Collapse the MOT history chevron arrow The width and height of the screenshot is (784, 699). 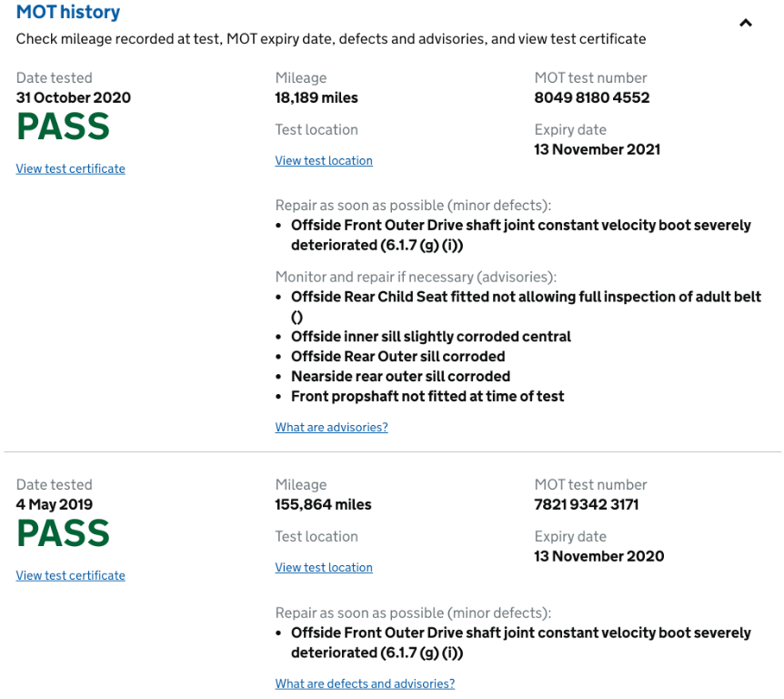tap(746, 23)
